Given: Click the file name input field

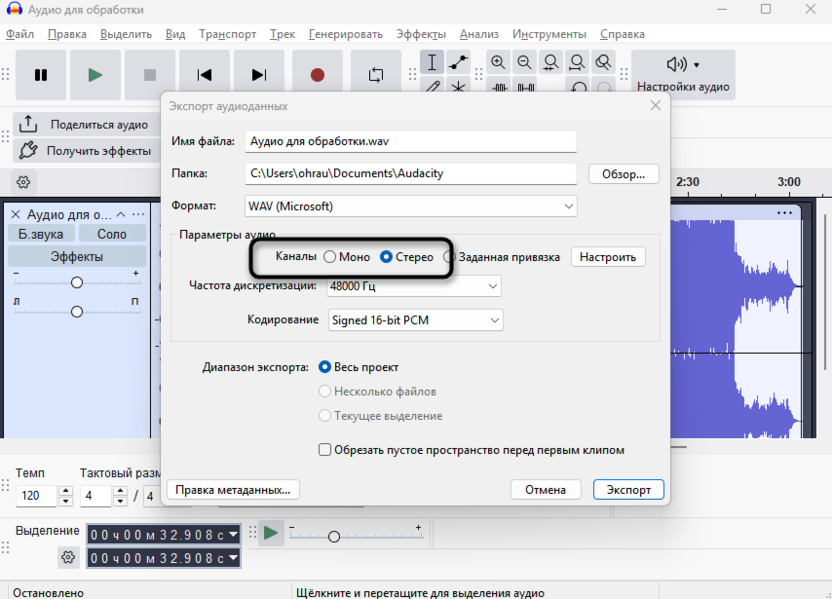Looking at the screenshot, I should click(x=411, y=141).
